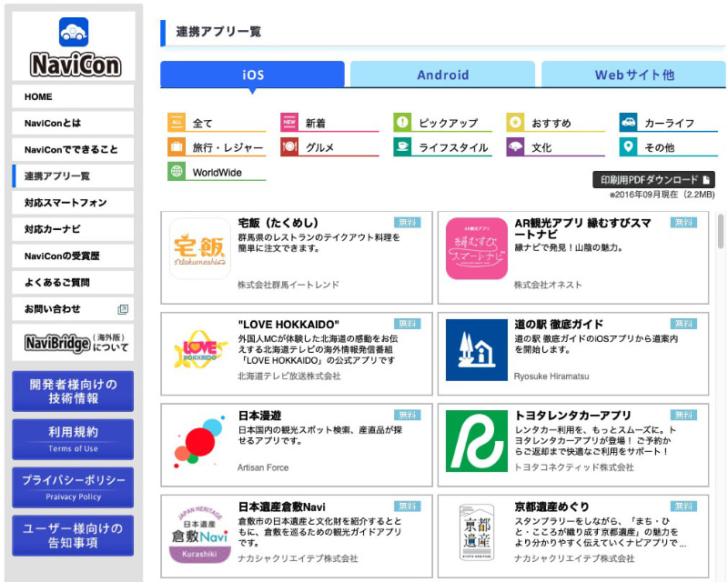Image resolution: width=728 pixels, height=582 pixels.
Task: Click 株式会社群馬イートレンド publisher text
Action: click(x=288, y=285)
